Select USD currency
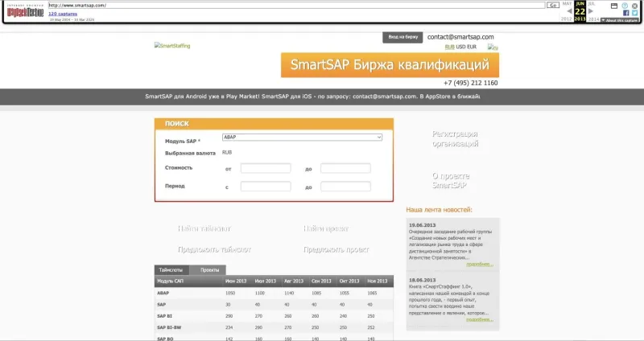This screenshot has width=644, height=341. click(460, 47)
